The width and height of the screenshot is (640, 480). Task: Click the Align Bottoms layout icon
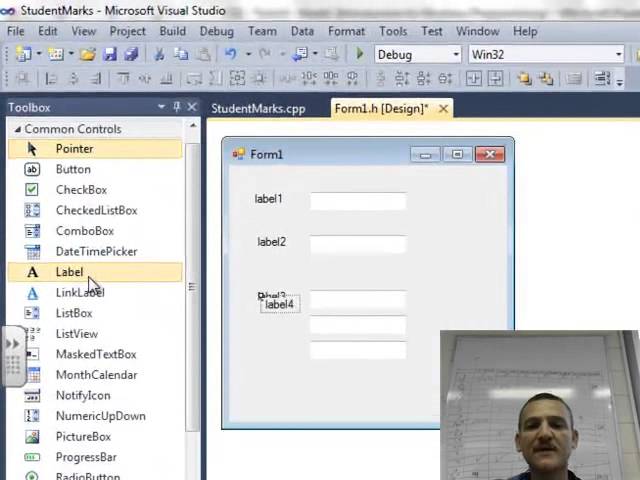[166, 78]
